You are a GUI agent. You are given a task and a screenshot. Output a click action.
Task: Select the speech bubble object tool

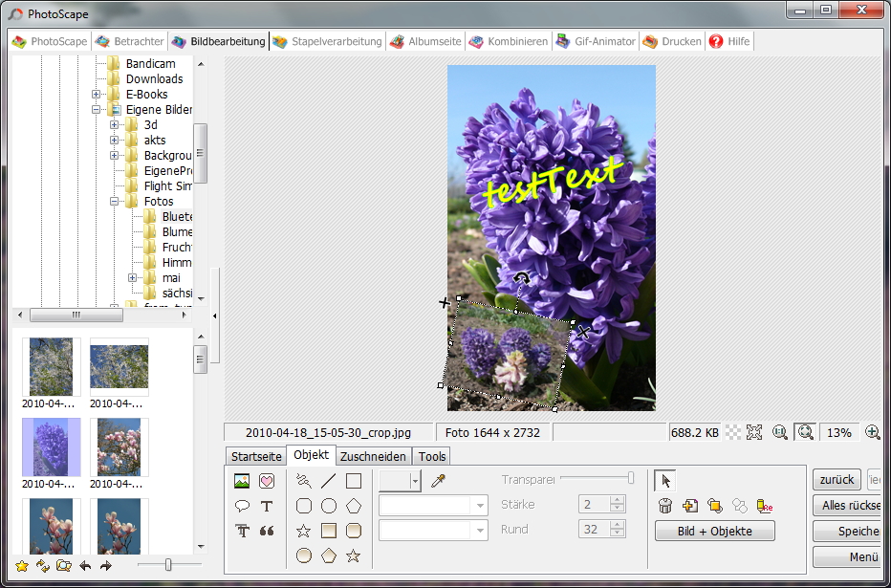coord(242,506)
